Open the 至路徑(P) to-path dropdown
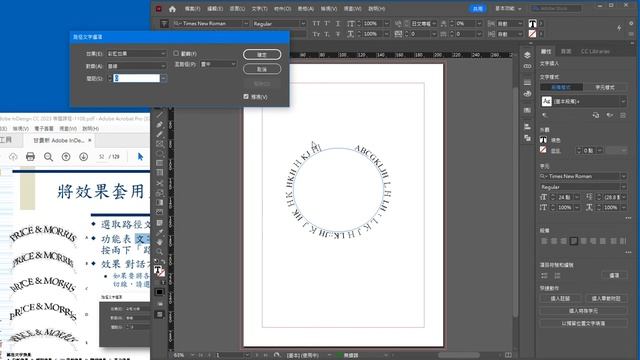Image resolution: width=640 pixels, height=360 pixels. (218, 64)
